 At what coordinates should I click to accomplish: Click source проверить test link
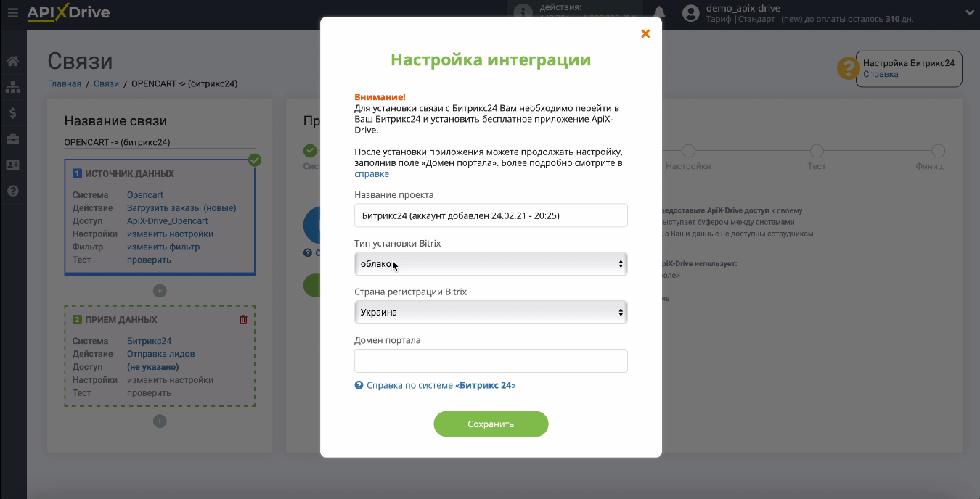pyautogui.click(x=149, y=260)
